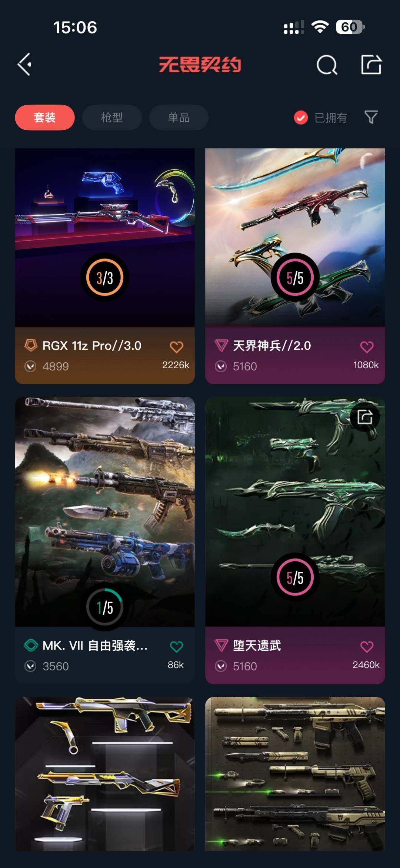Tap the share icon in header
The height and width of the screenshot is (868, 400).
tap(371, 65)
